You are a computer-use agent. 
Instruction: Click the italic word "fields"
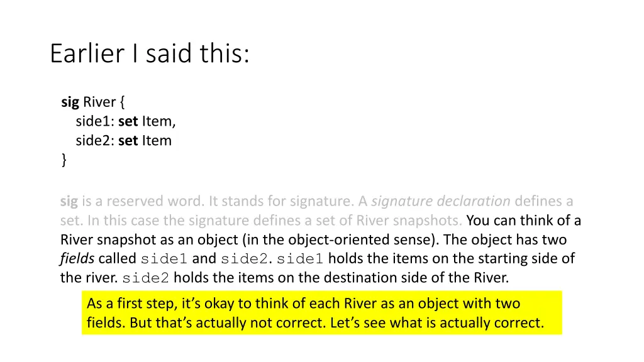[77, 258]
